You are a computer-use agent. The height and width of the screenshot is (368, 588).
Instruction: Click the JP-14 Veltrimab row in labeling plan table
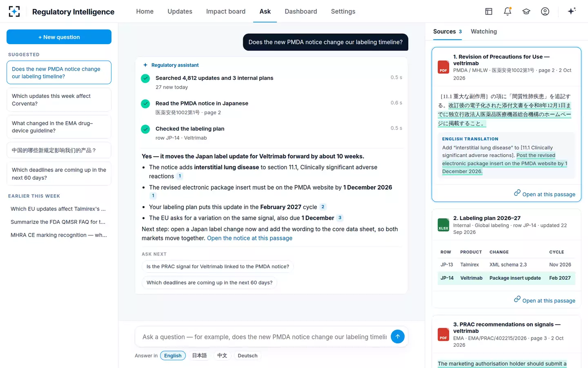[x=506, y=278]
